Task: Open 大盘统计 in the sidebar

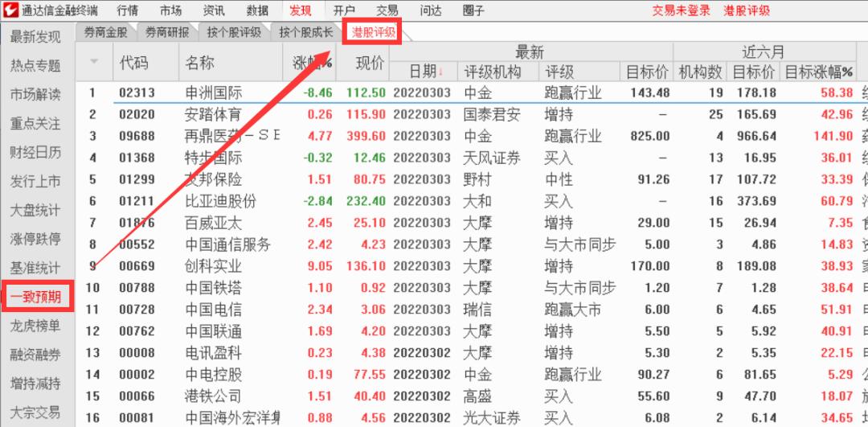Action: (x=35, y=211)
